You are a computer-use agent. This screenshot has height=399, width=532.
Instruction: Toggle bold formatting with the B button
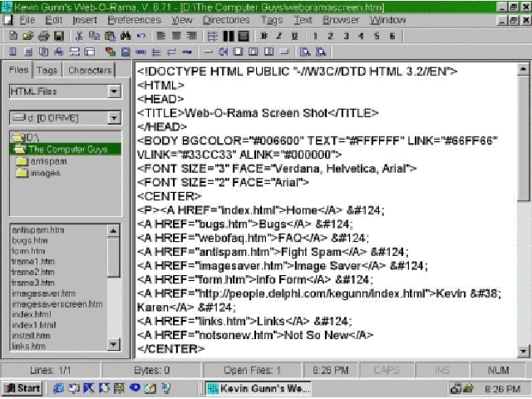tap(264, 37)
